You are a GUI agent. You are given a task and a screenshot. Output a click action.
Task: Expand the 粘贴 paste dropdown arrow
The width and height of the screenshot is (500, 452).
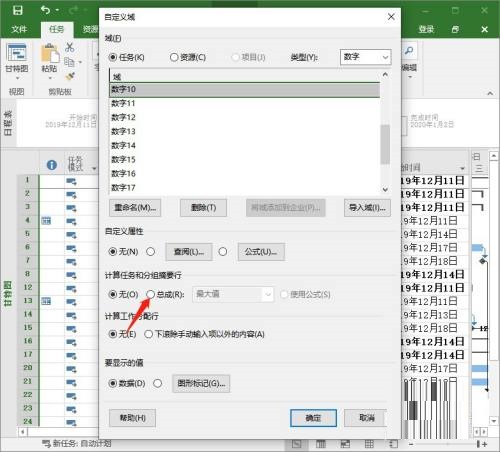point(50,78)
